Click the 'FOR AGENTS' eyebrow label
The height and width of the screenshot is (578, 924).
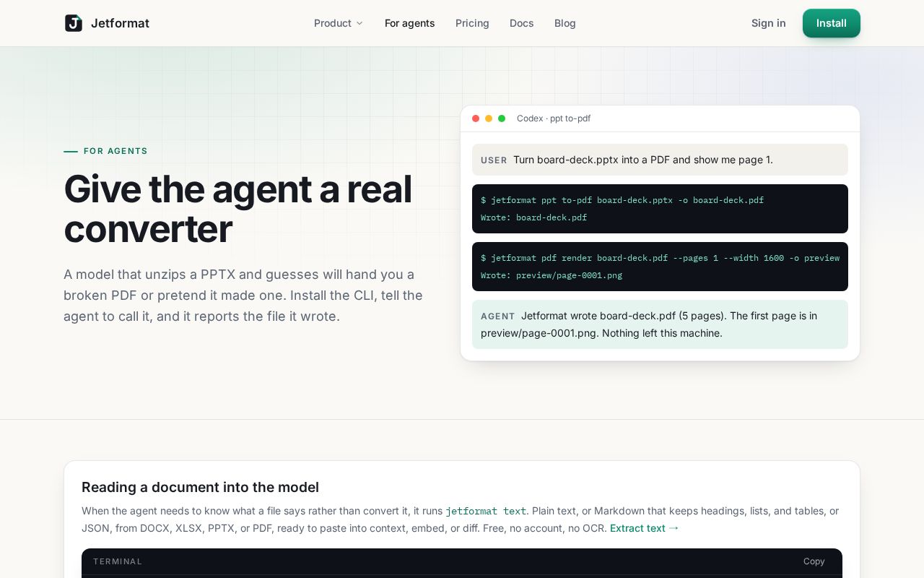click(x=115, y=151)
